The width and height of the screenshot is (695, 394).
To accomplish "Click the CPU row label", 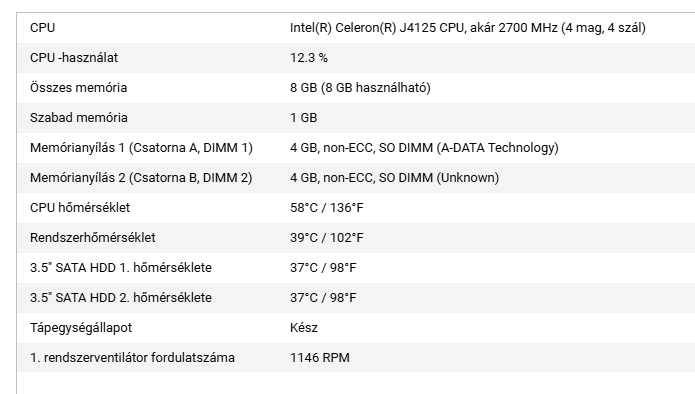I will coord(43,28).
